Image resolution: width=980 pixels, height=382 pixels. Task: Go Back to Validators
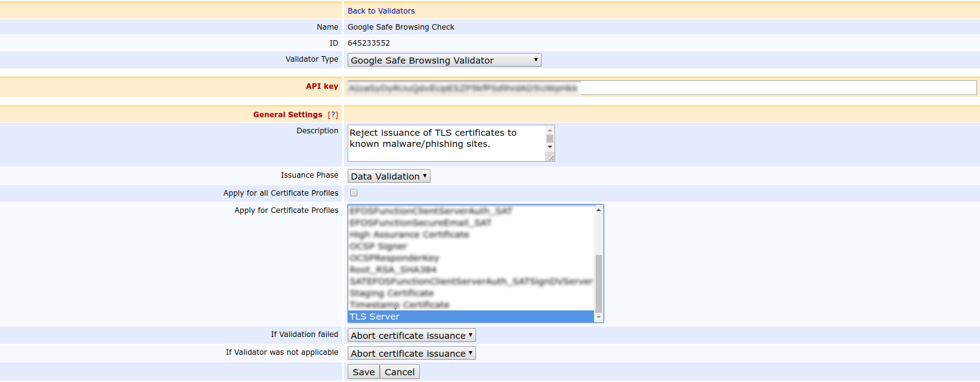(381, 11)
